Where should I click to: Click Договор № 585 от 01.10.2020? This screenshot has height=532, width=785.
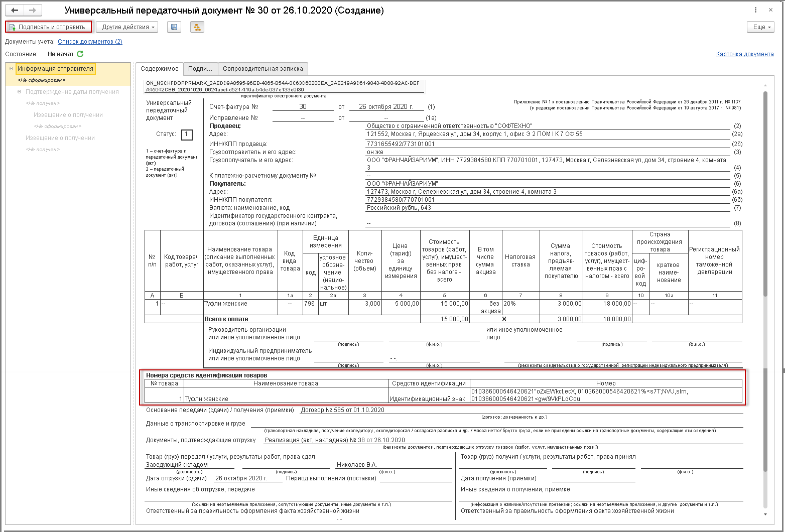342,410
